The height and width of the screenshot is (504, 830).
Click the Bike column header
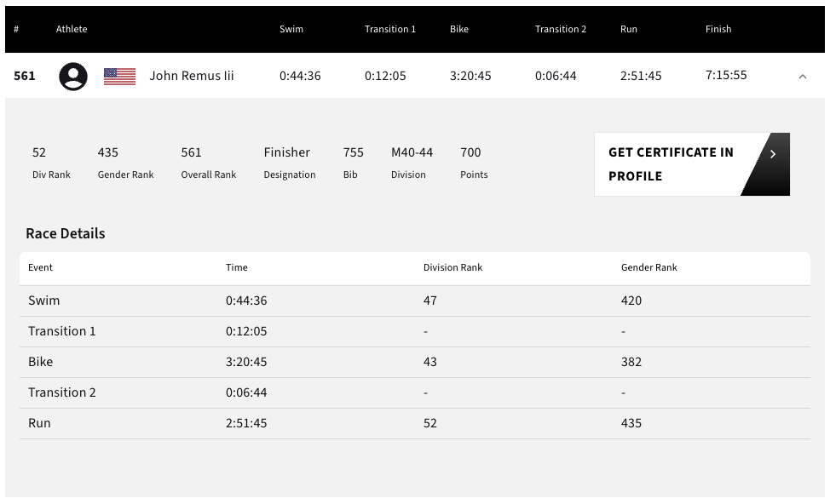(x=459, y=29)
